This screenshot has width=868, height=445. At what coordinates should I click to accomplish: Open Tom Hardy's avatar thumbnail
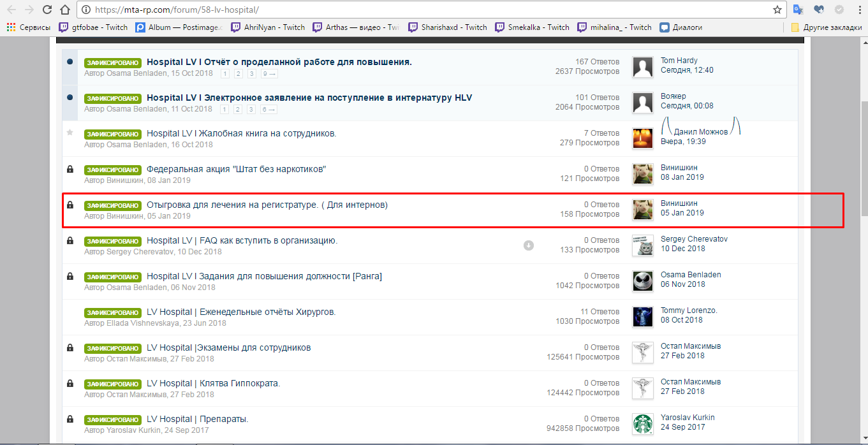click(x=643, y=66)
